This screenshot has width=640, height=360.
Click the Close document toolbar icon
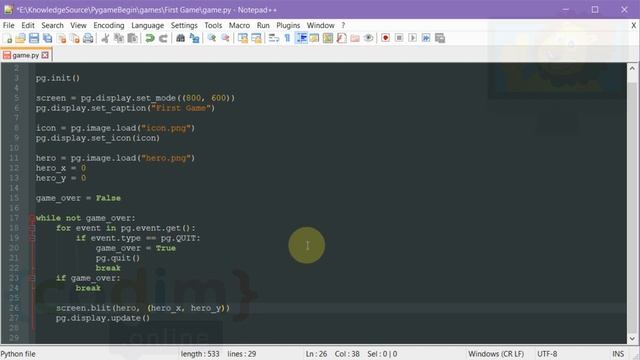coord(62,38)
